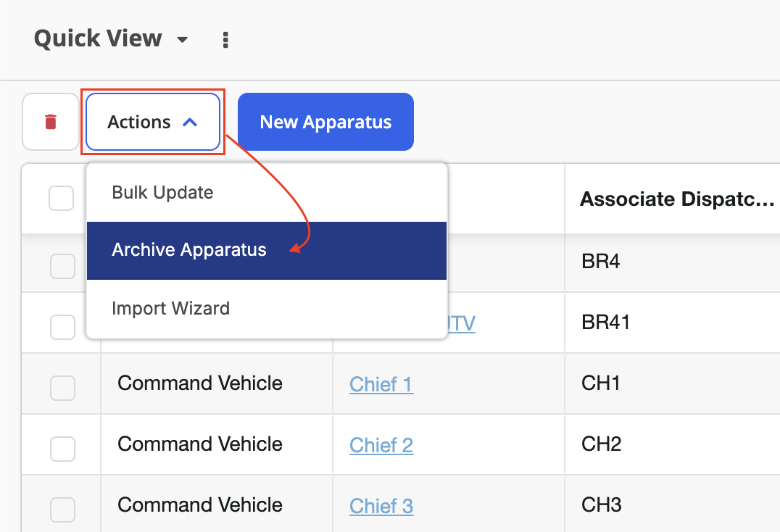
Task: Click Command Vehicle in the Chief 1 row
Action: point(200,383)
